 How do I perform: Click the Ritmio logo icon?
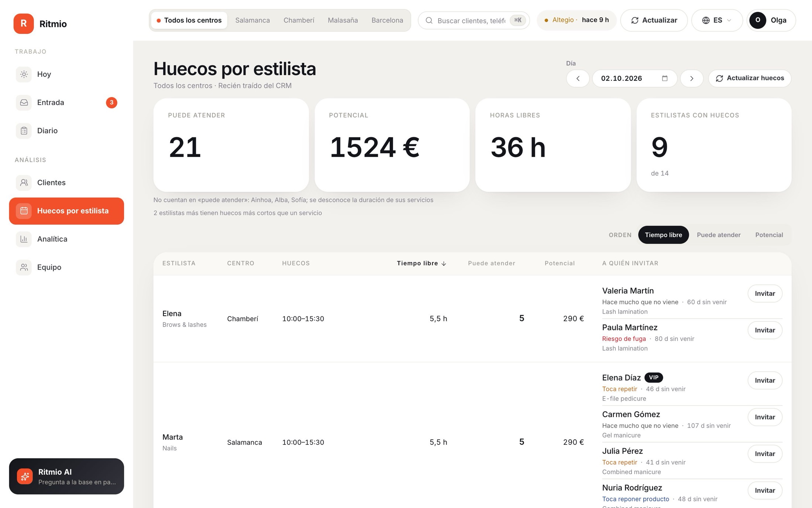pos(24,24)
